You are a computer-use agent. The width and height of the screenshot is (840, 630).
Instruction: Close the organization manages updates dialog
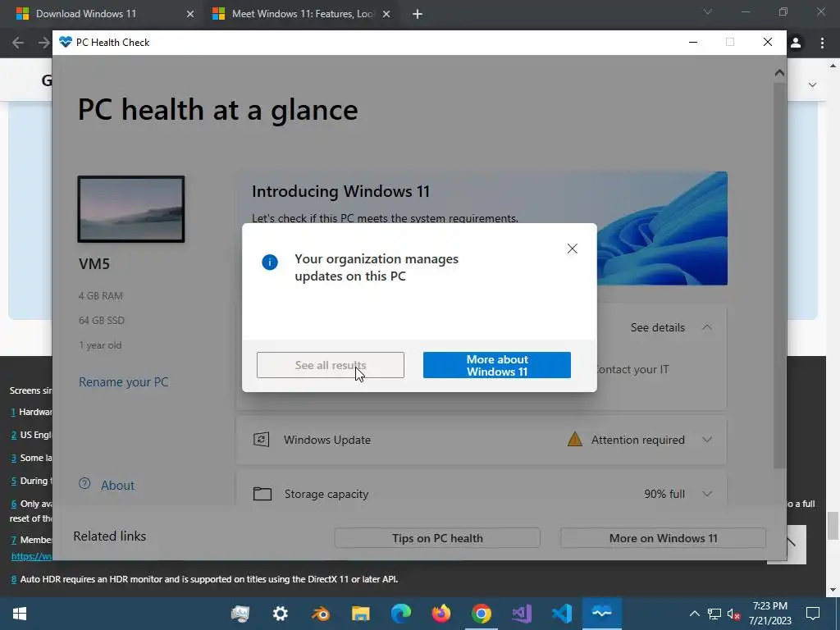pyautogui.click(x=572, y=249)
